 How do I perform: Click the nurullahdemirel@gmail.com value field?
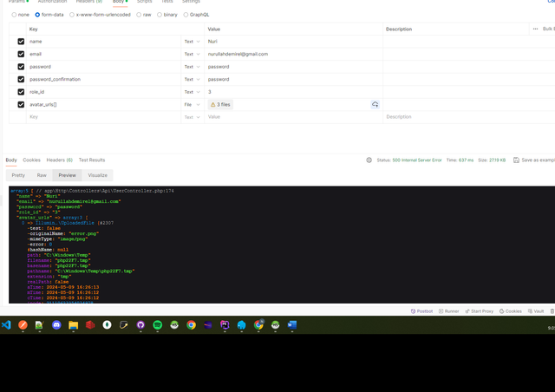(x=293, y=54)
